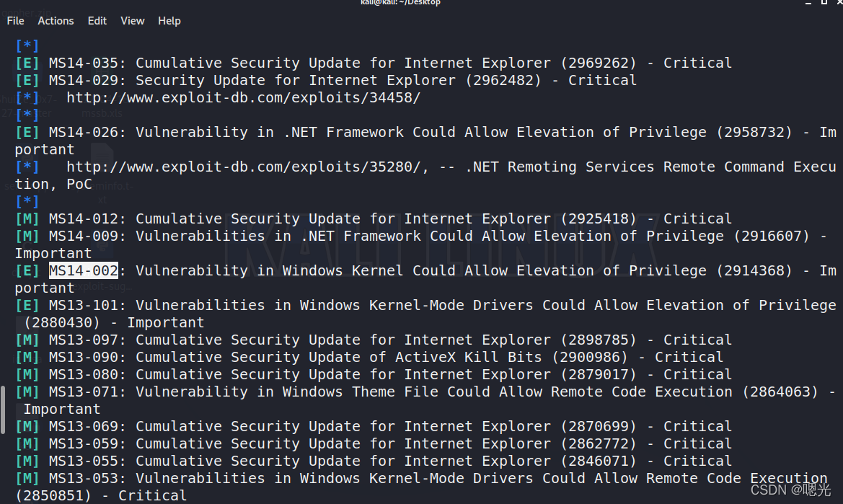
Task: Click the MS14-026 bulletin identifier
Action: click(83, 132)
